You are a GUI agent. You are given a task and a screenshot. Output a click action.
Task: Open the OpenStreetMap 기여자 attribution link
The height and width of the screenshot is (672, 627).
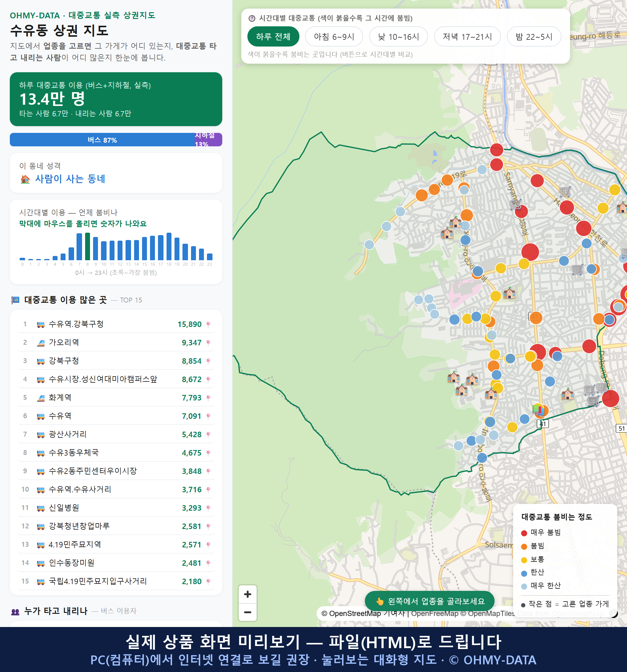[363, 614]
